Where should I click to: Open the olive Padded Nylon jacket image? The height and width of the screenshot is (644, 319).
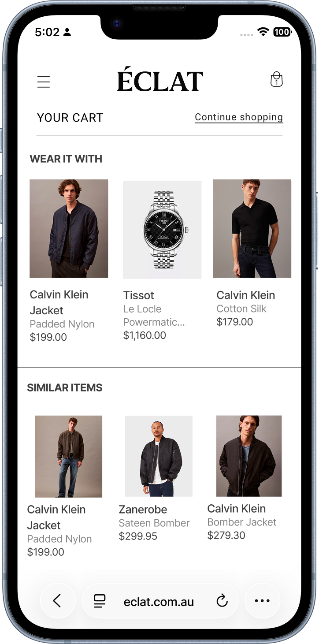(69, 457)
